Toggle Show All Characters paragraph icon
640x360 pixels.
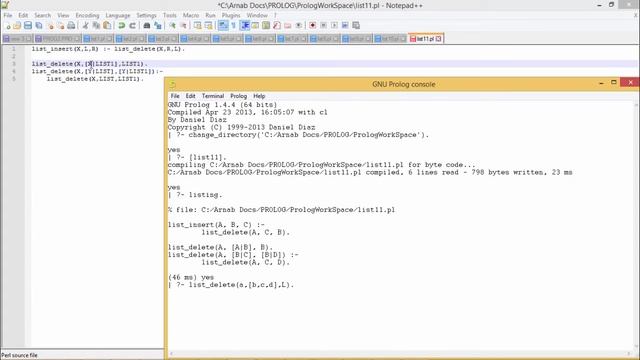coord(233,25)
